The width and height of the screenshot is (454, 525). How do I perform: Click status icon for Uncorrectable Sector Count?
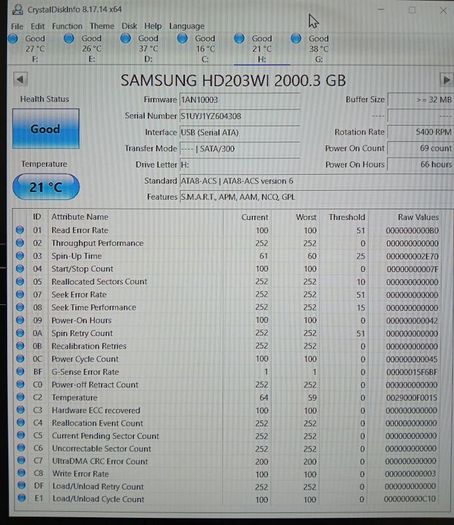click(x=21, y=448)
